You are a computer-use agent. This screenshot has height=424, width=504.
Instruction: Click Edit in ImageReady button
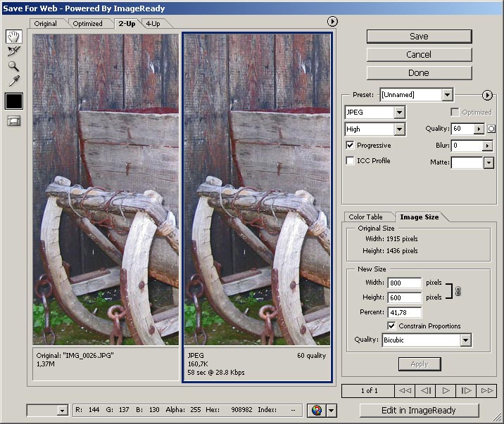pyautogui.click(x=419, y=411)
